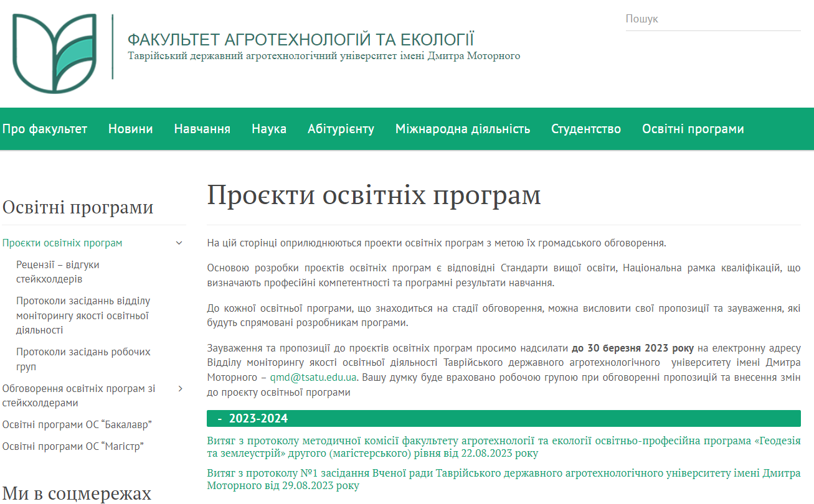Open the "Про факультет" menu
The width and height of the screenshot is (814, 504).
coord(44,129)
